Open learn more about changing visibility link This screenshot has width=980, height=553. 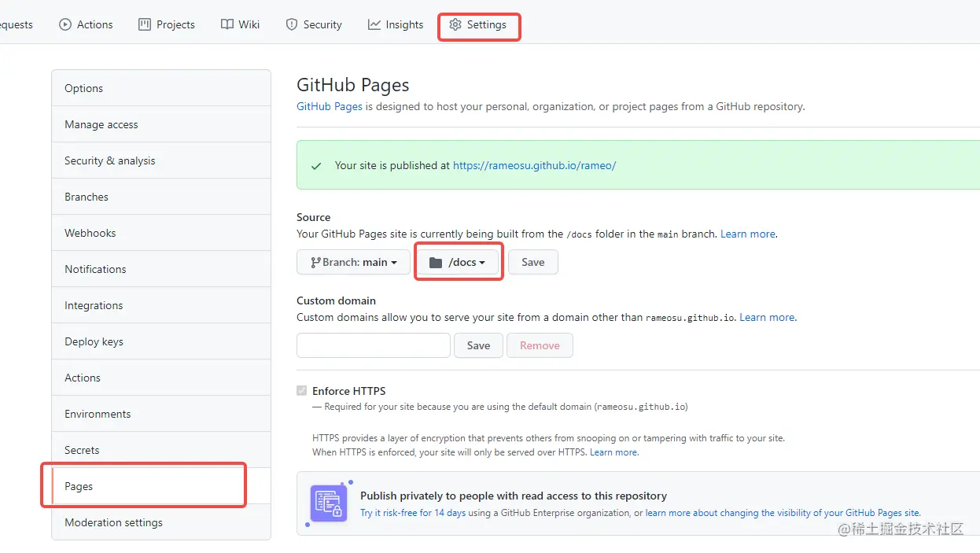[x=783, y=513]
